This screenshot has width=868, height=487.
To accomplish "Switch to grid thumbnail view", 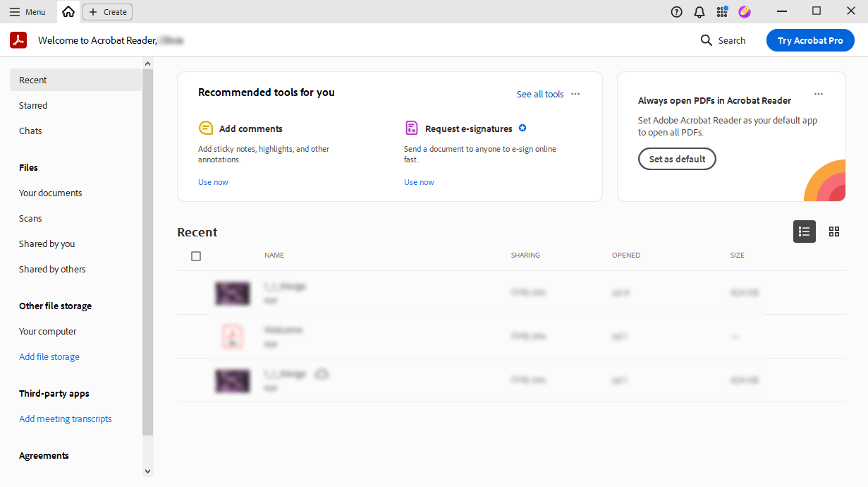I will tap(834, 232).
